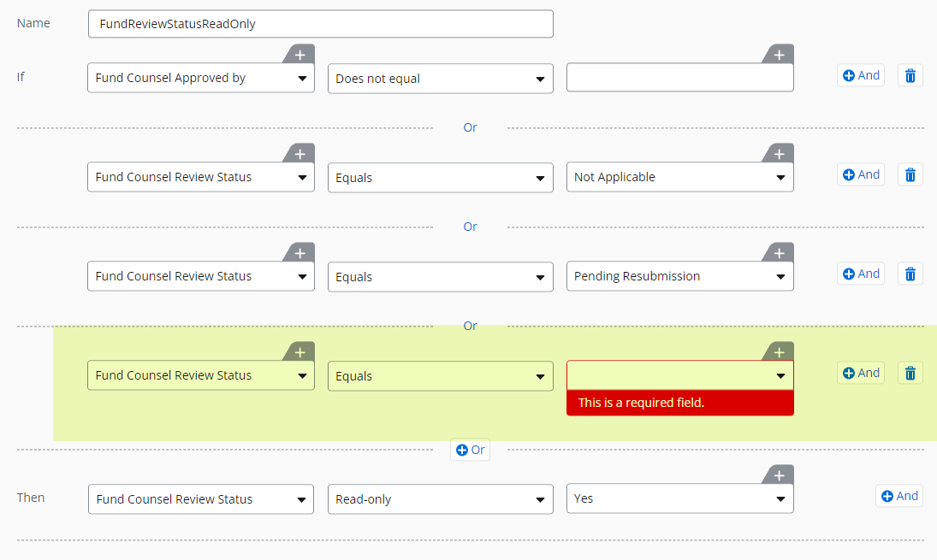Image resolution: width=937 pixels, height=560 pixels.
Task: Add And action to the Then row
Action: click(x=899, y=496)
